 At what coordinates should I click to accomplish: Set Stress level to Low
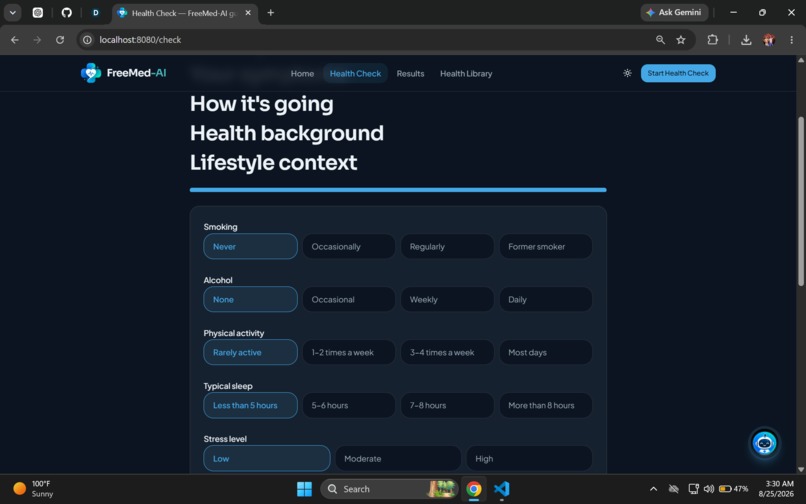(x=267, y=458)
